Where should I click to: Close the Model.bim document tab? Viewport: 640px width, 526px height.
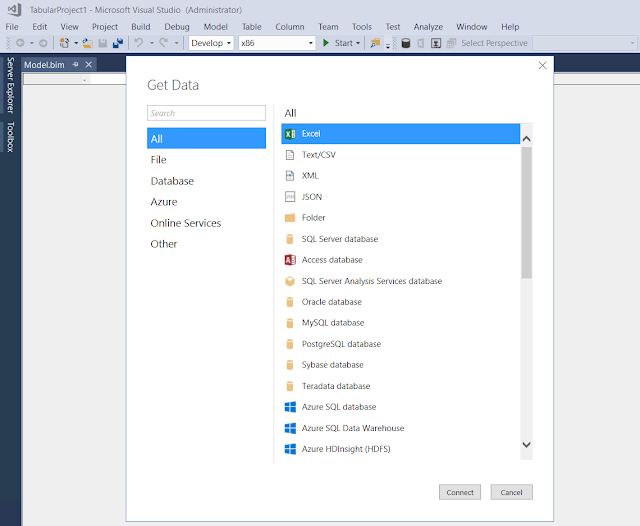pyautogui.click(x=89, y=64)
